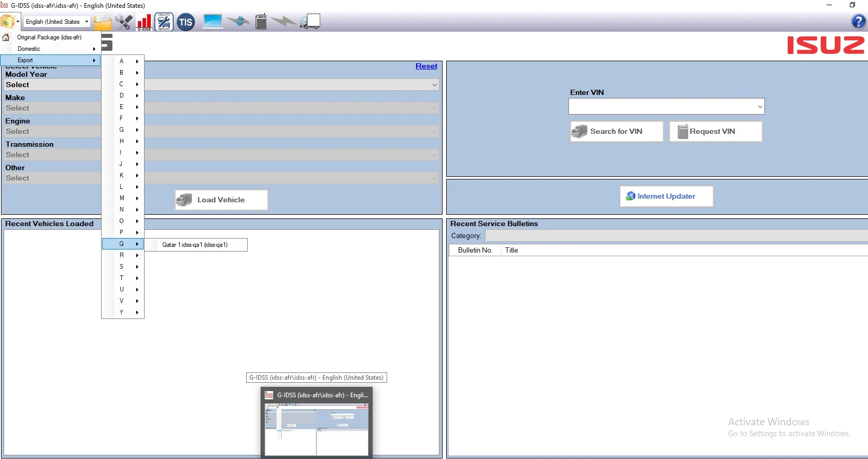Click the laptop screen toolbar icon
868x459 pixels.
(x=212, y=22)
